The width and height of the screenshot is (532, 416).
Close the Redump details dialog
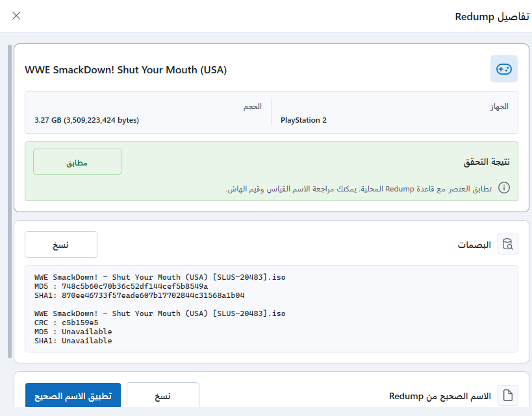tap(16, 16)
